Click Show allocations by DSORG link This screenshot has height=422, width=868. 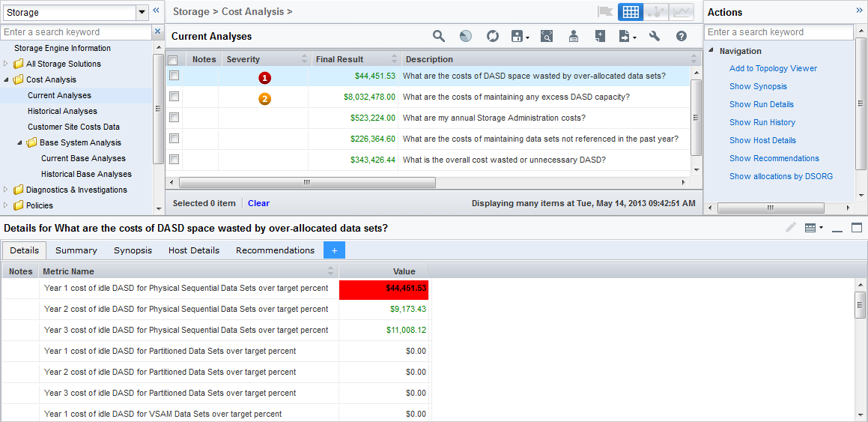(781, 177)
